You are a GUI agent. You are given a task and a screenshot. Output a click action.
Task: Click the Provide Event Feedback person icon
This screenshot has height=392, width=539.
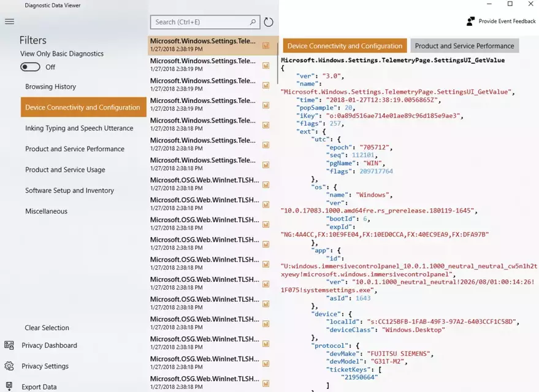coord(470,21)
